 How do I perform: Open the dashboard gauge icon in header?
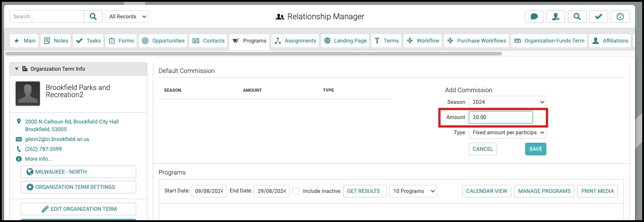[620, 17]
